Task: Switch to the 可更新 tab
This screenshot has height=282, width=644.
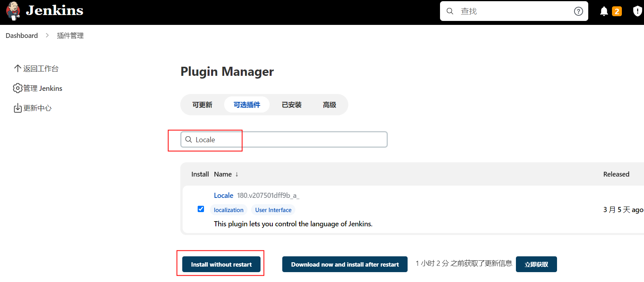Action: point(202,105)
